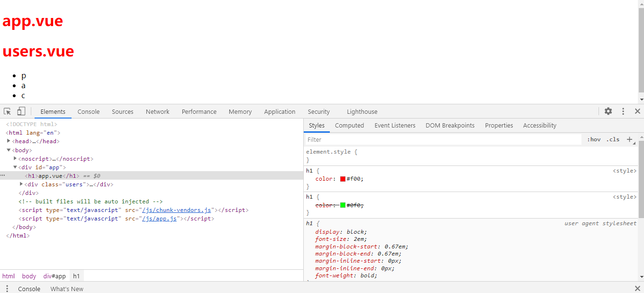Click the new style rule plus icon
Image resolution: width=644 pixels, height=293 pixels.
tap(630, 139)
